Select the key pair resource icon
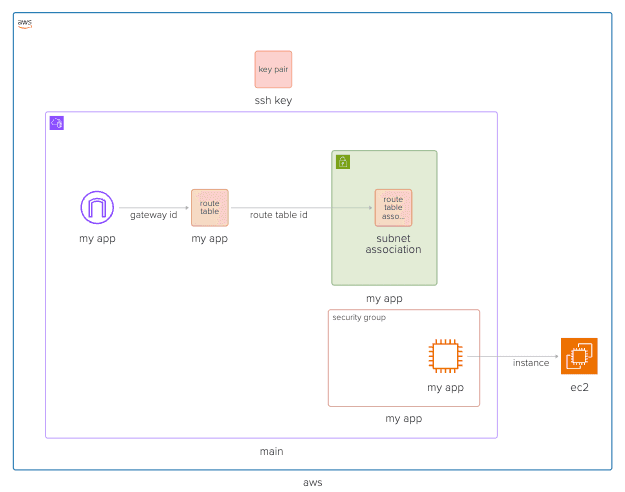This screenshot has width=625, height=492. coord(273,70)
